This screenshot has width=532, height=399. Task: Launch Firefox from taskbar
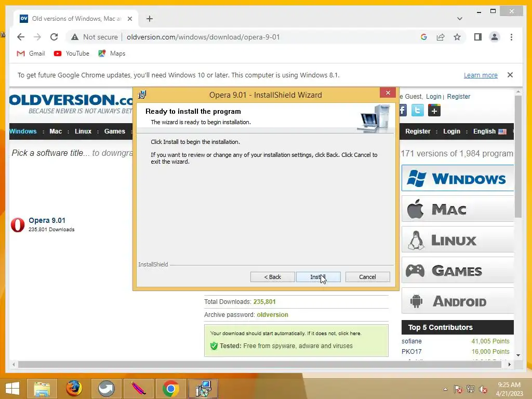tap(74, 389)
